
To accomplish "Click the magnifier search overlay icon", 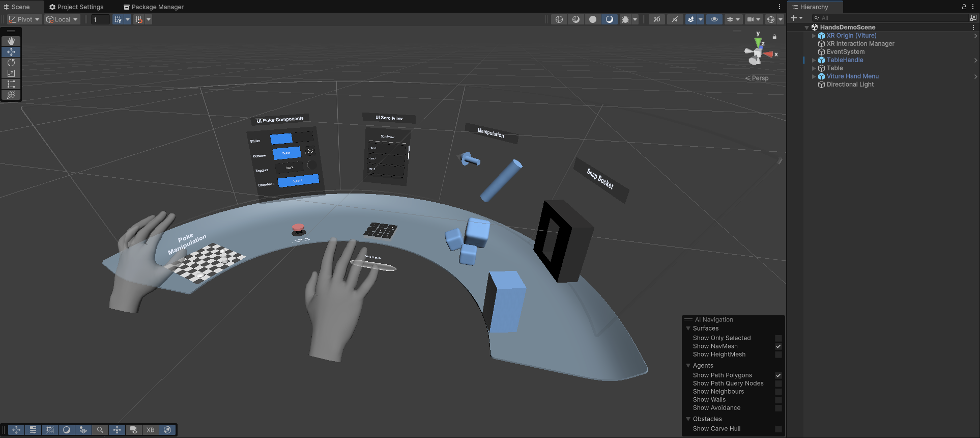I will coord(100,430).
